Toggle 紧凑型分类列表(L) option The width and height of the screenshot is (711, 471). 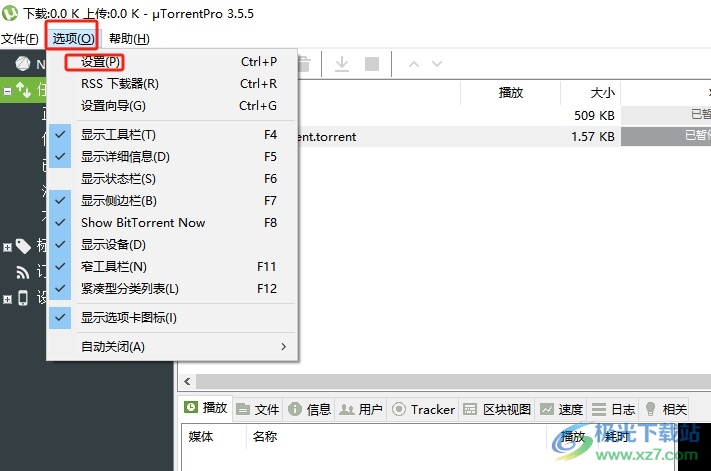[x=173, y=289]
